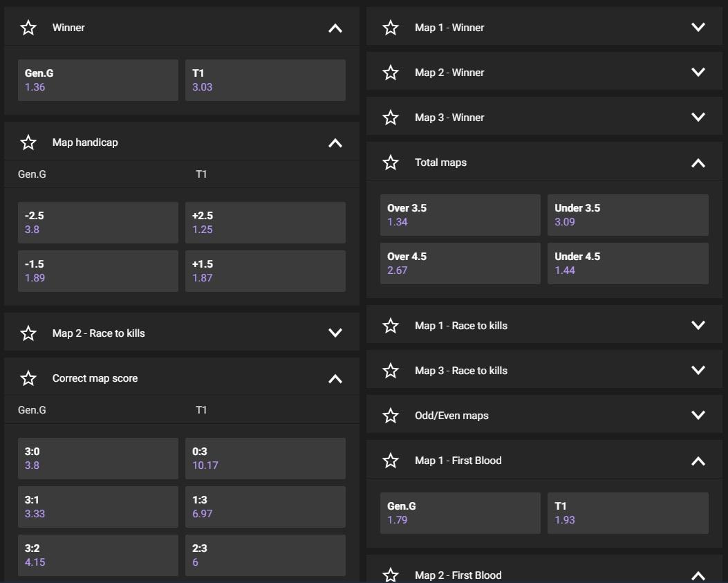Expand Map 3 - Race to kills section
This screenshot has height=583, width=728.
[x=698, y=370]
